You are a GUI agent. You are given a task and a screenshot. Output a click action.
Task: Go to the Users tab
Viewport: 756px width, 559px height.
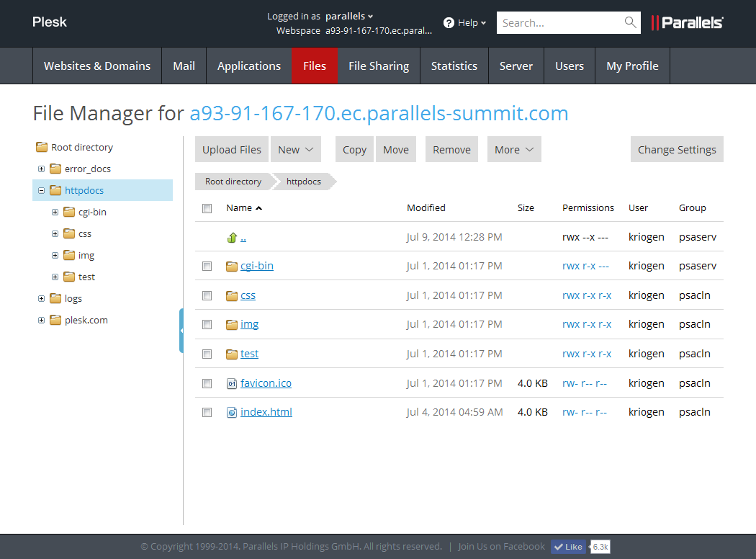(x=570, y=66)
